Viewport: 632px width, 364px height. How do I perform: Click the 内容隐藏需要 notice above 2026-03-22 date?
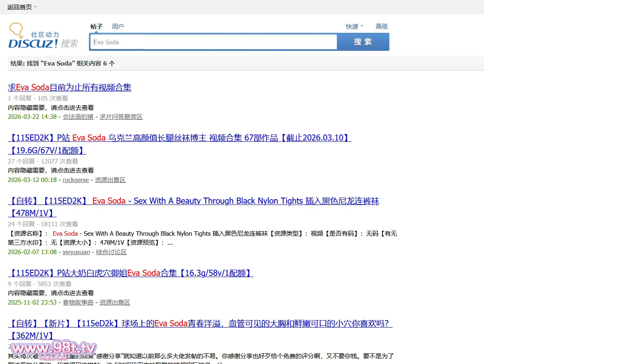[51, 108]
